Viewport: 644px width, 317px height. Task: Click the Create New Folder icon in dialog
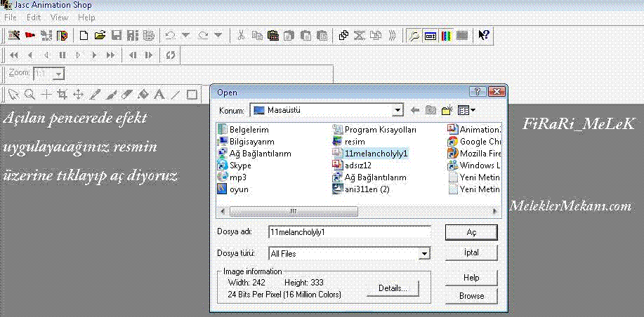(x=446, y=110)
